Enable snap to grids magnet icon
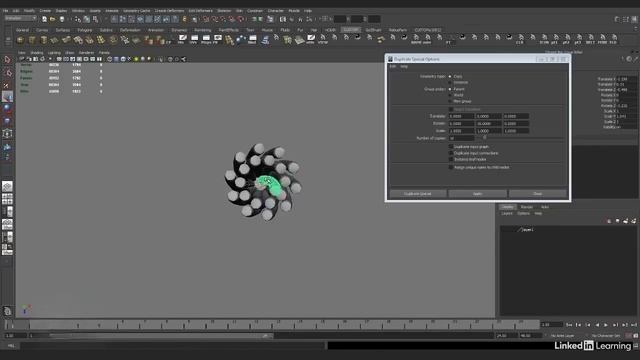The height and width of the screenshot is (360, 640). (206, 19)
